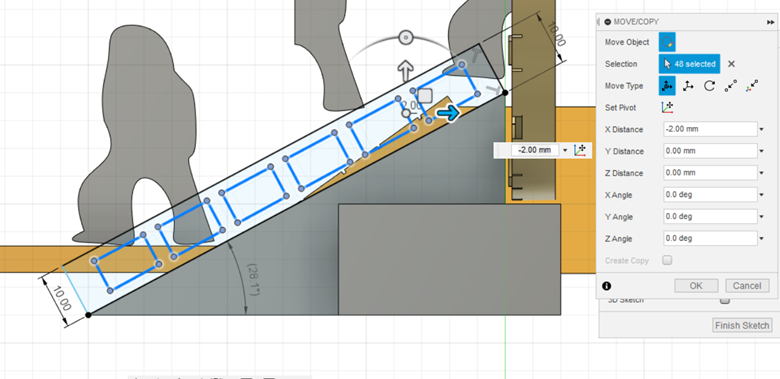The height and width of the screenshot is (379, 780).
Task: Select the Rotate move type icon
Action: click(709, 86)
